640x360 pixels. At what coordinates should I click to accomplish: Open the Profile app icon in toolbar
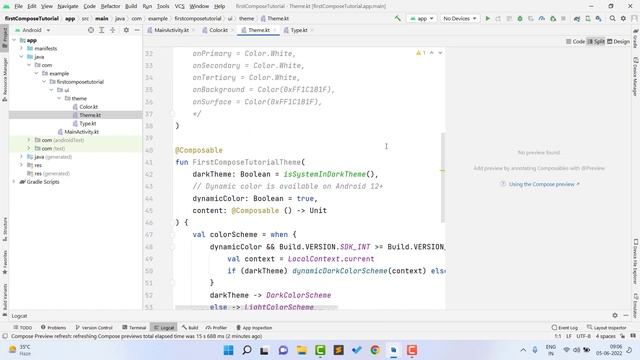[542, 18]
